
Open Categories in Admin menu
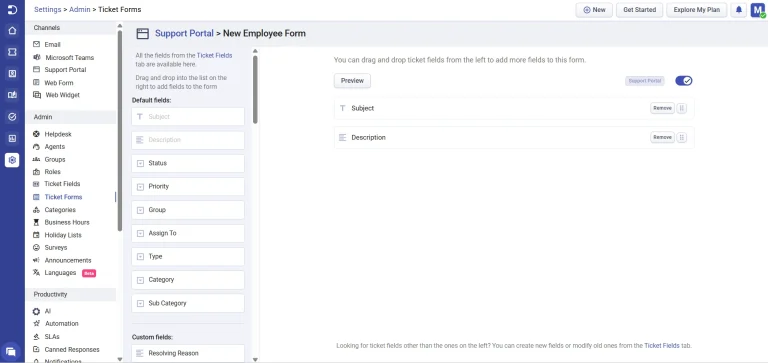click(x=60, y=210)
